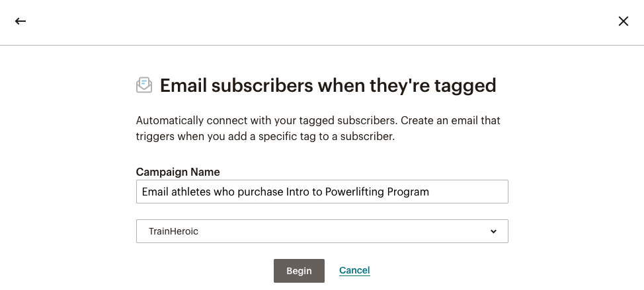Screen dimensions: 644x290
Task: Click the Campaign Name label
Action: (178, 172)
